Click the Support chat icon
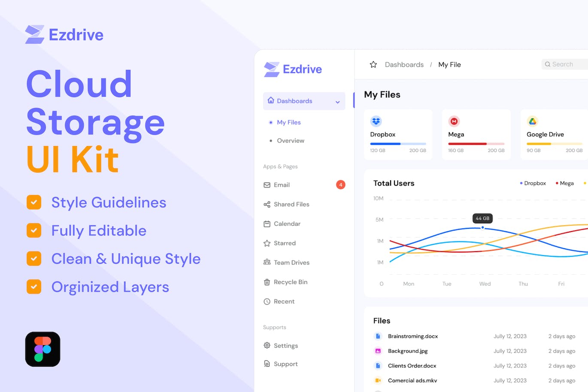This screenshot has height=392, width=588. pos(267,364)
